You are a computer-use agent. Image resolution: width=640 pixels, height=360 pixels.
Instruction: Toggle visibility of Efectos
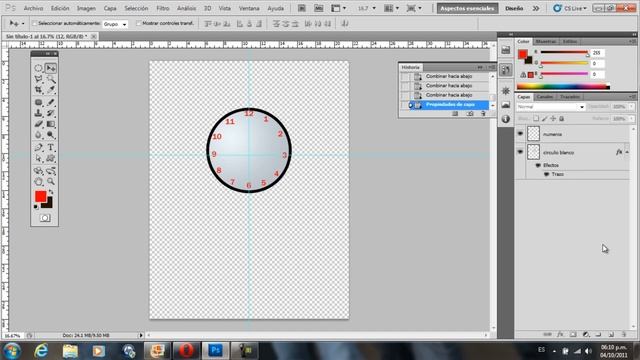coord(538,165)
